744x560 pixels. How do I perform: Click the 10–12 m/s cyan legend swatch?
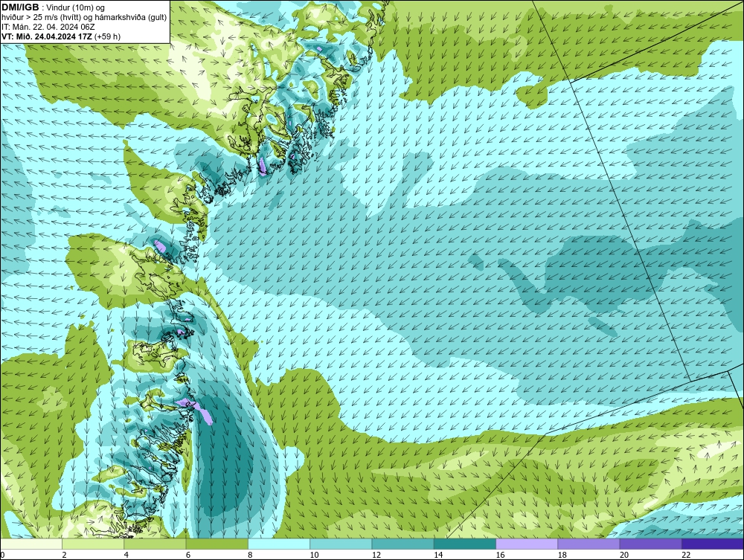[x=341, y=544]
